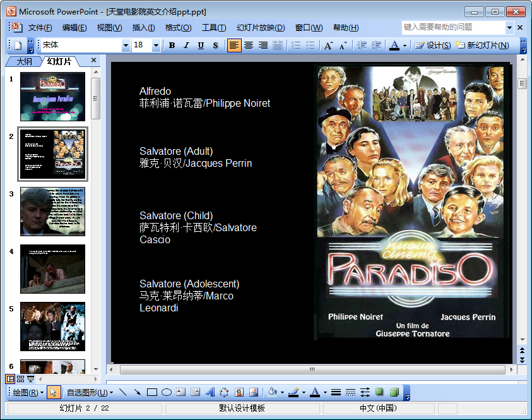This screenshot has width=532, height=420.
Task: Apply font color from formatting toolbar
Action: tap(394, 45)
